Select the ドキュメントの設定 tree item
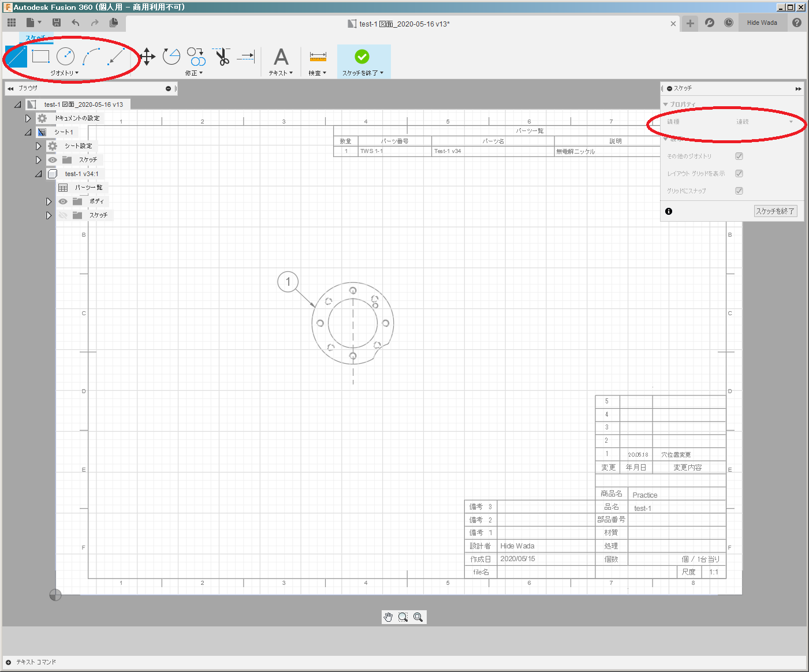The height and width of the screenshot is (672, 809). 77,118
